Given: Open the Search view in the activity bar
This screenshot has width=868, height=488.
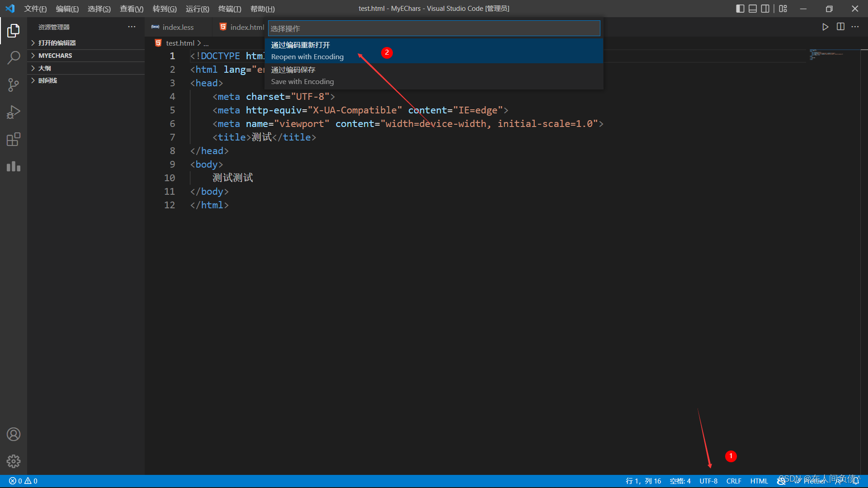Looking at the screenshot, I should [x=14, y=58].
